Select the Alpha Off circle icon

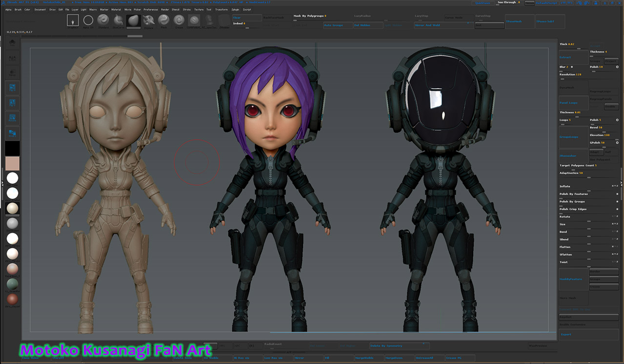point(88,21)
